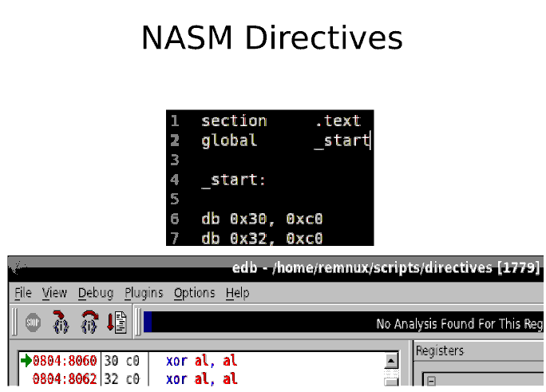The height and width of the screenshot is (392, 546).
Task: Click the 'db 0x32, 0xc0' code line
Action: pyautogui.click(x=262, y=239)
